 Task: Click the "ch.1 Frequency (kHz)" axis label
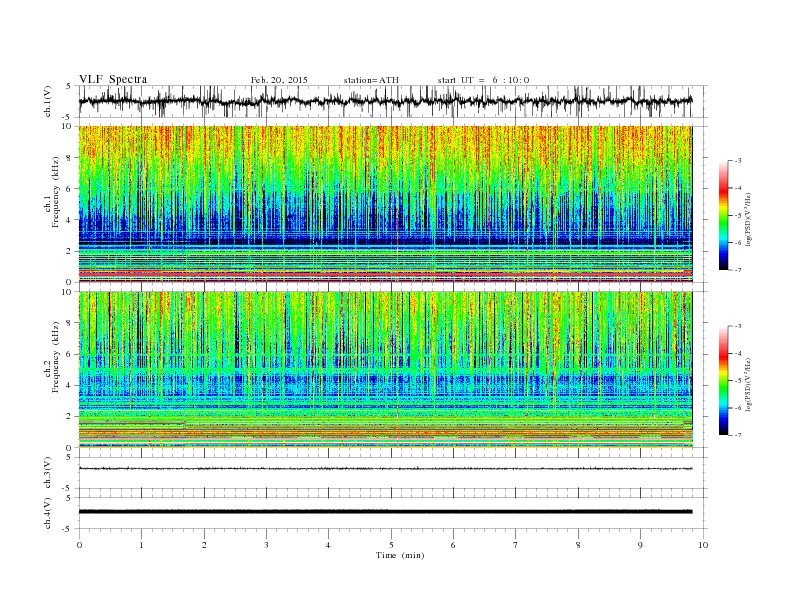pyautogui.click(x=51, y=192)
